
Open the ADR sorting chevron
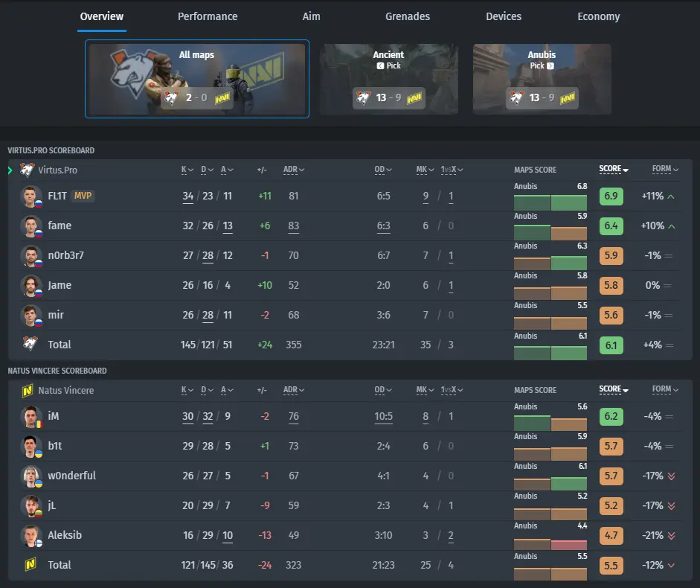[302, 170]
